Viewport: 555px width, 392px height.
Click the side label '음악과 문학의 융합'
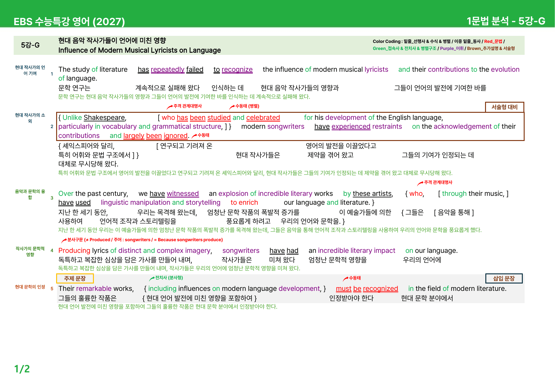click(x=30, y=194)
